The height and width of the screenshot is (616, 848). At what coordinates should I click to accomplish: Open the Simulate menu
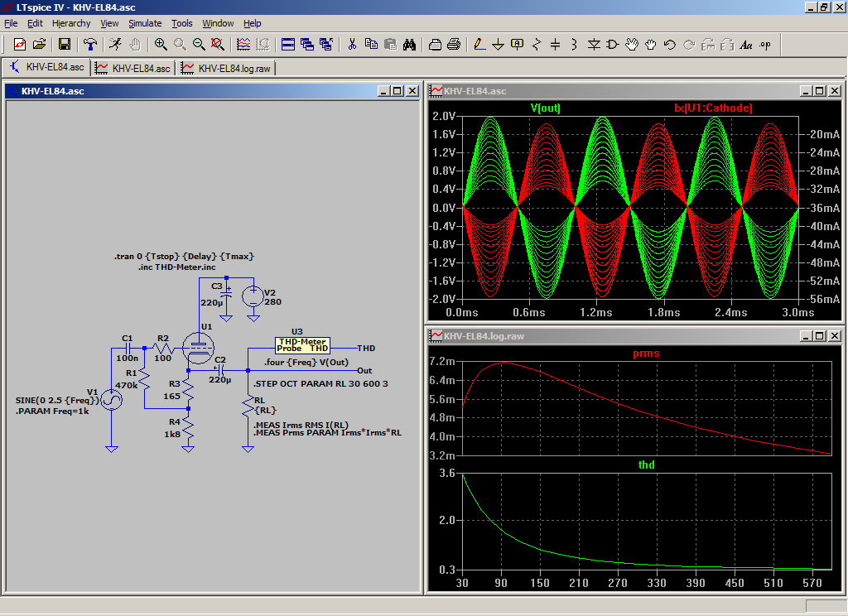tap(145, 23)
